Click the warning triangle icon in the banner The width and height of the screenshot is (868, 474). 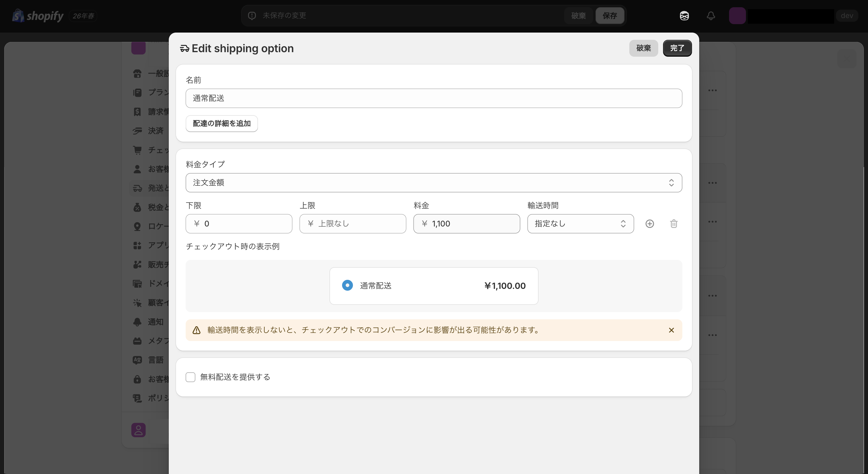tap(197, 330)
